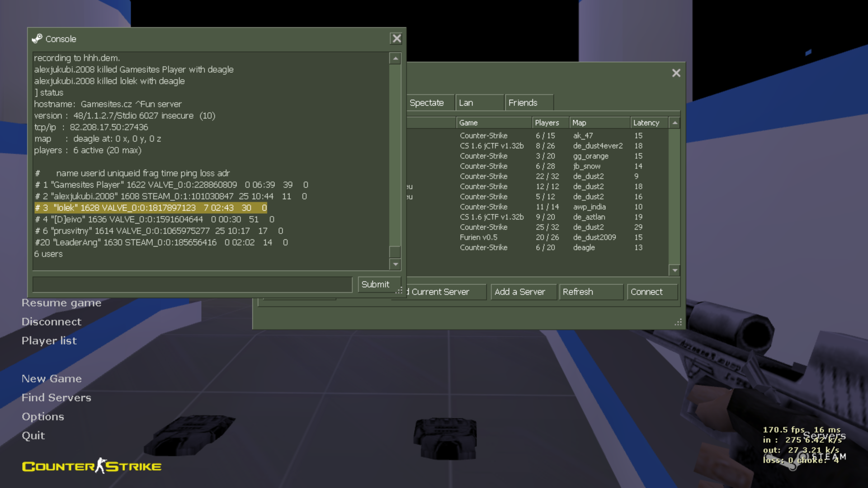Viewport: 868px width, 488px height.
Task: Switch to the Spectate tab
Action: [x=427, y=103]
